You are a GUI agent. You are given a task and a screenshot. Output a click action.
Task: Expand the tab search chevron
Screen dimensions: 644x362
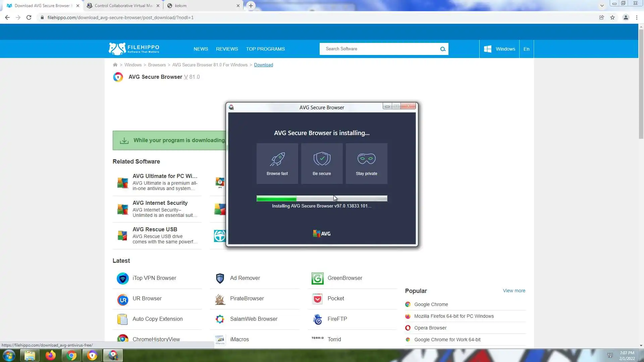point(602,6)
